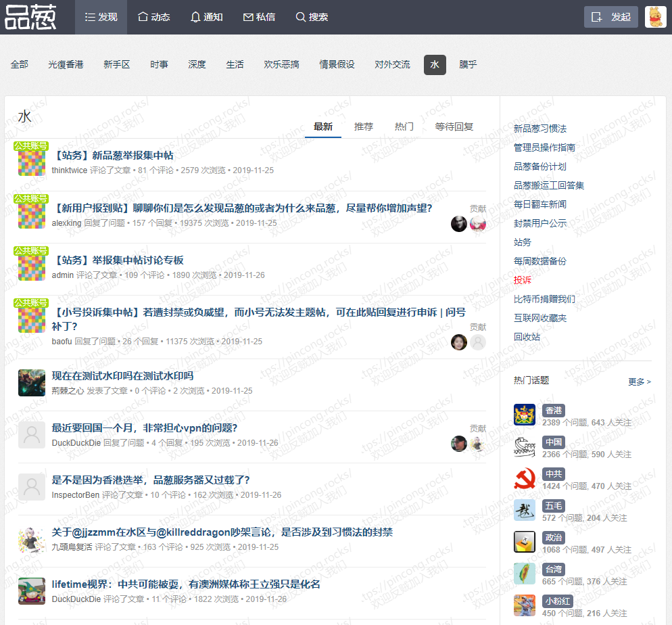Click first contributor avatar on 新用户报到贴
Image resolution: width=672 pixels, height=625 pixels.
click(459, 224)
